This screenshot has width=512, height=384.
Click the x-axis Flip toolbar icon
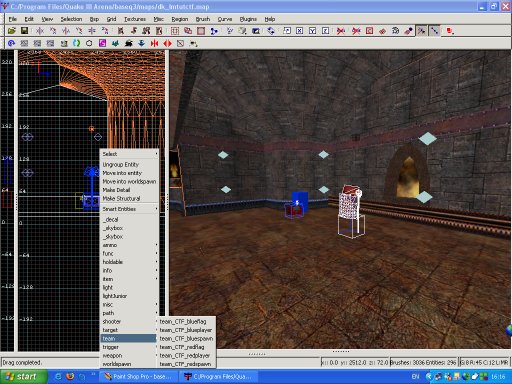[40, 31]
